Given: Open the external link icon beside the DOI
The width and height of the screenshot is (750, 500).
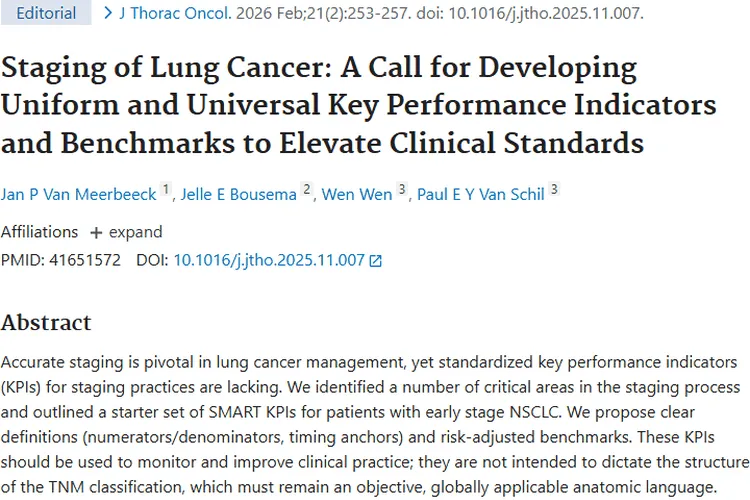Looking at the screenshot, I should [x=375, y=261].
